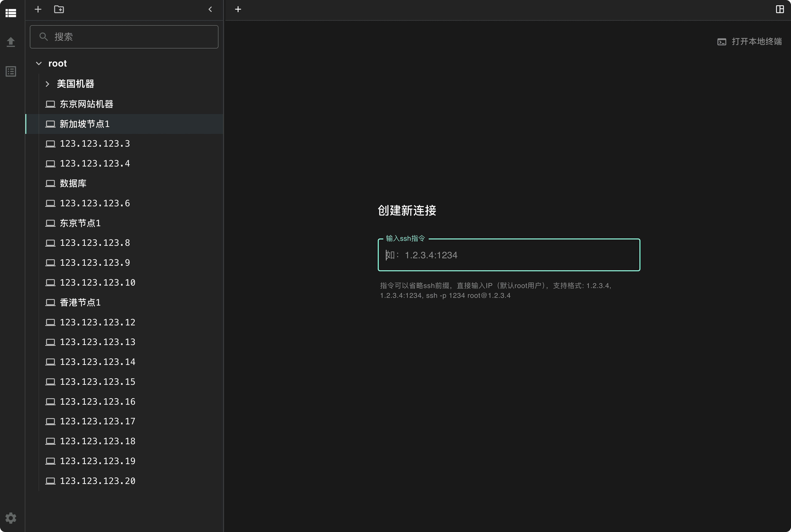The width and height of the screenshot is (791, 532).
Task: Open a new tab with plus
Action: click(238, 9)
